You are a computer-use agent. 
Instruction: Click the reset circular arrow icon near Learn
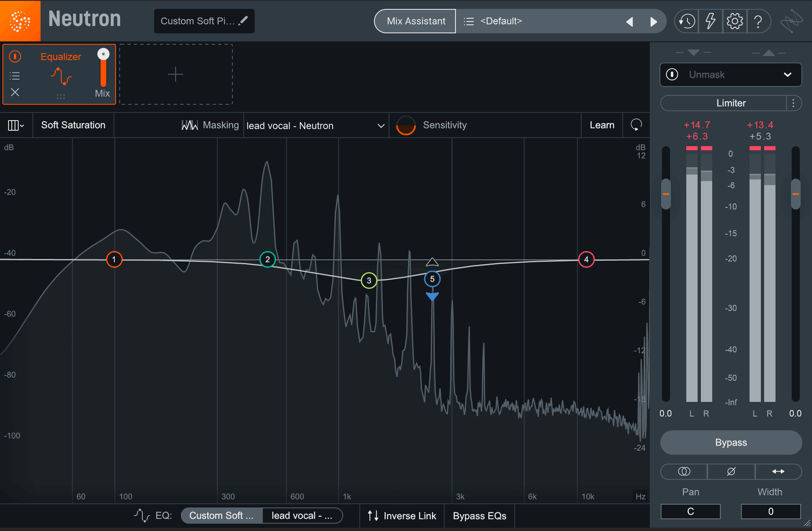pos(636,125)
